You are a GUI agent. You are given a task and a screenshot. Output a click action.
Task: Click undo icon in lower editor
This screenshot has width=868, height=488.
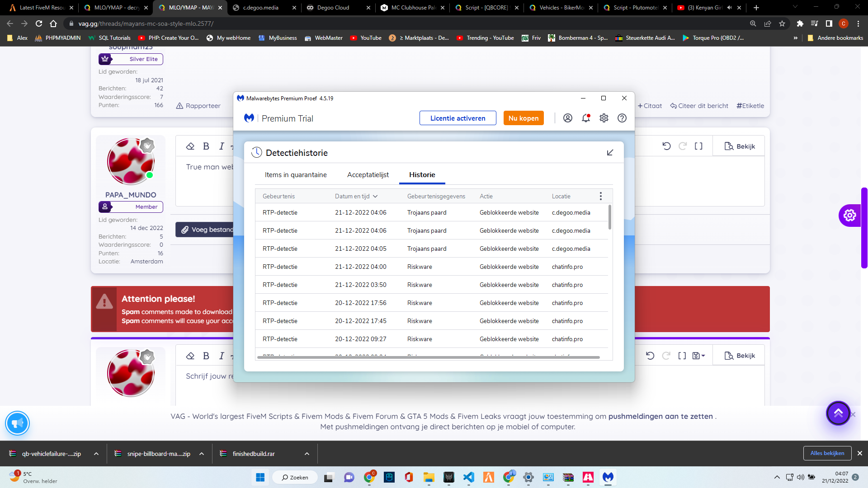tap(650, 356)
